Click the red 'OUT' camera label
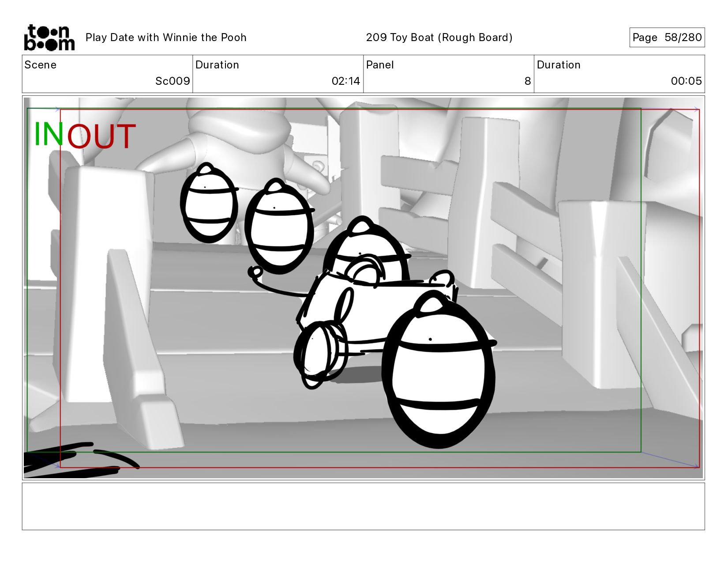Viewport: 728px width, 563px height. (101, 136)
